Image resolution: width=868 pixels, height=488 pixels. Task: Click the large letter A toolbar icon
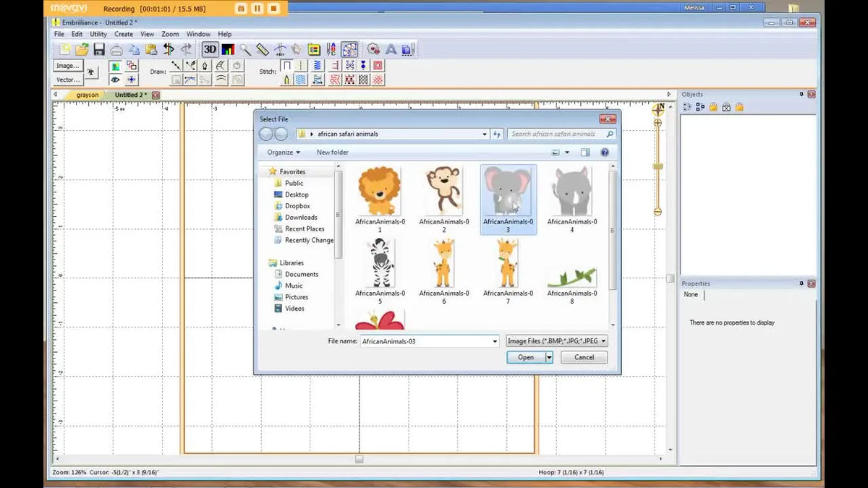[x=391, y=49]
